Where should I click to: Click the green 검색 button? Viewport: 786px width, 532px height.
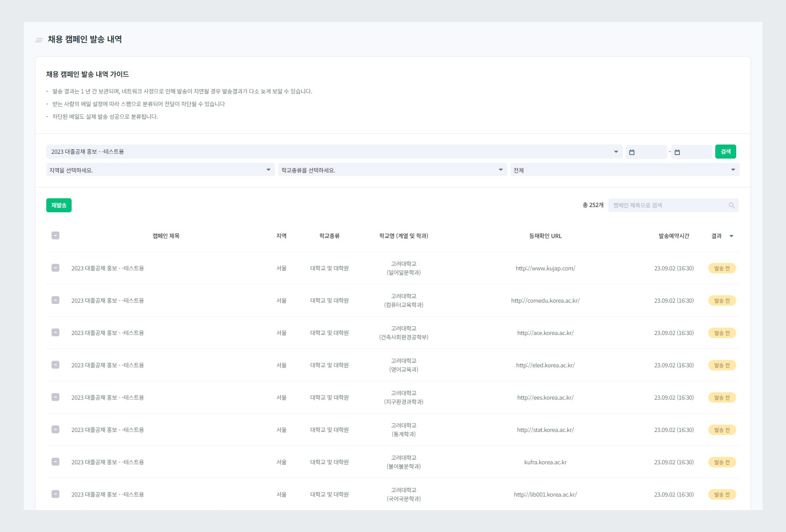coord(726,152)
